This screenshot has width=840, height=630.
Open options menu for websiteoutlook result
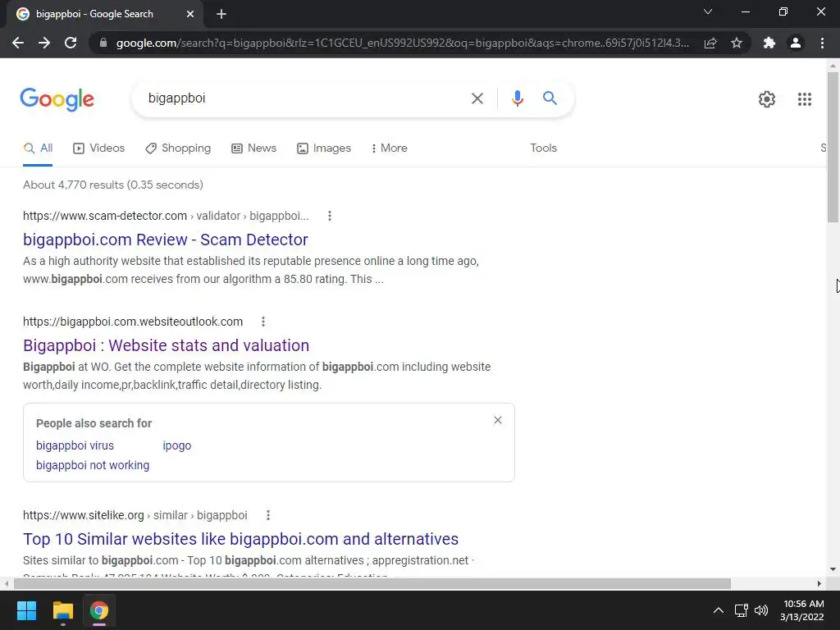coord(263,322)
